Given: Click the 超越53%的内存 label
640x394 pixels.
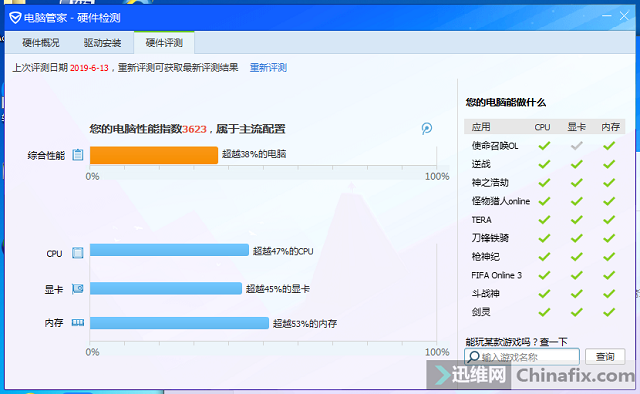Looking at the screenshot, I should pyautogui.click(x=305, y=324).
